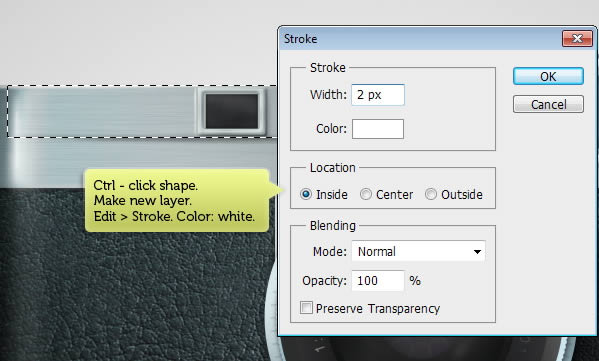Click OK to apply the stroke
This screenshot has height=361, width=599.
click(548, 76)
